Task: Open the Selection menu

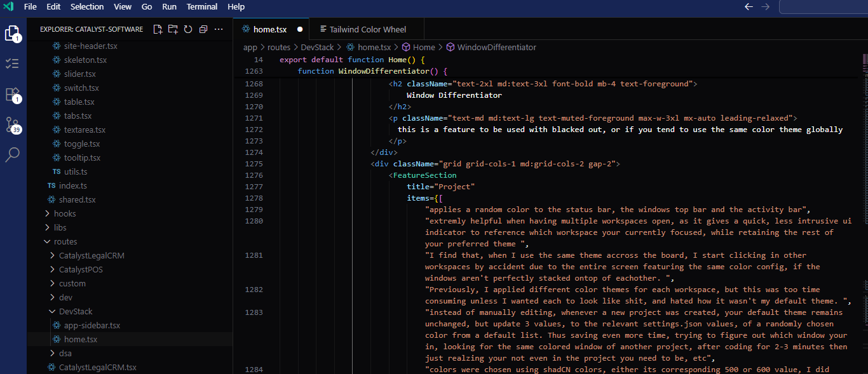Action: (87, 6)
